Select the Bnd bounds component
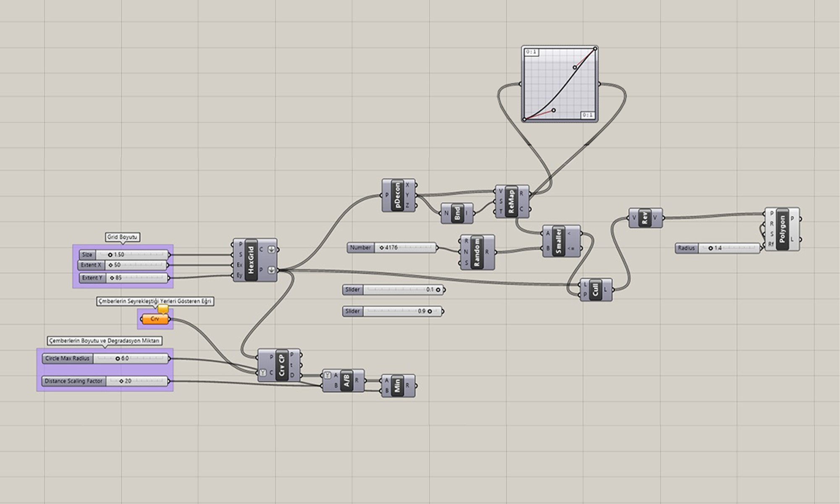 click(457, 213)
